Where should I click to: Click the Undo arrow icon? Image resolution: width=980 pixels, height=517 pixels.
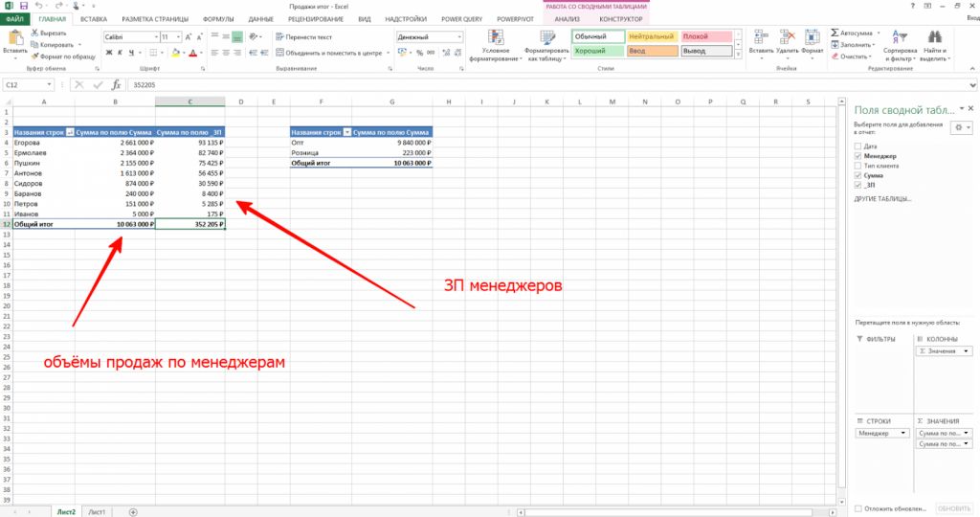[x=38, y=6]
